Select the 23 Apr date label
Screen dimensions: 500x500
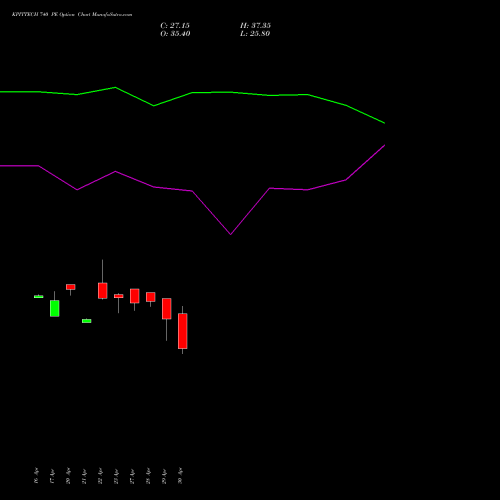(116, 476)
